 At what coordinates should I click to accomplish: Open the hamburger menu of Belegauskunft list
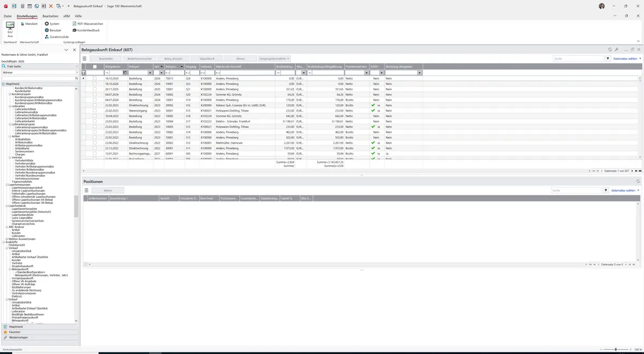(x=85, y=58)
